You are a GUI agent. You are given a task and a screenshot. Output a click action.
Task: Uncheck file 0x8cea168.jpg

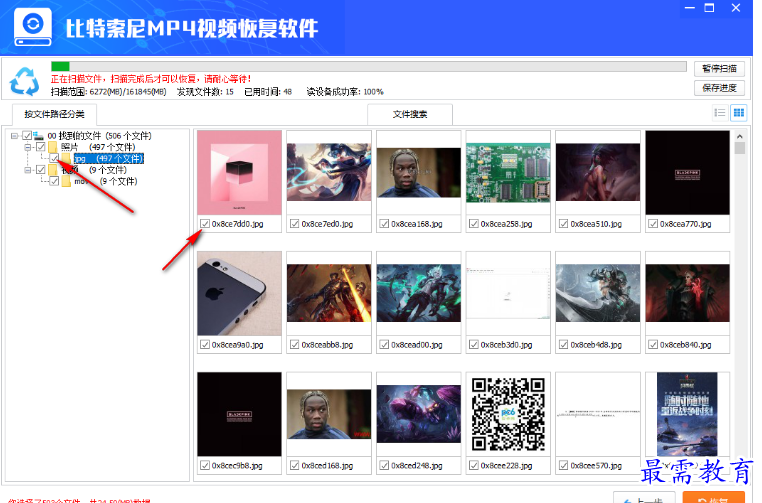pos(384,224)
